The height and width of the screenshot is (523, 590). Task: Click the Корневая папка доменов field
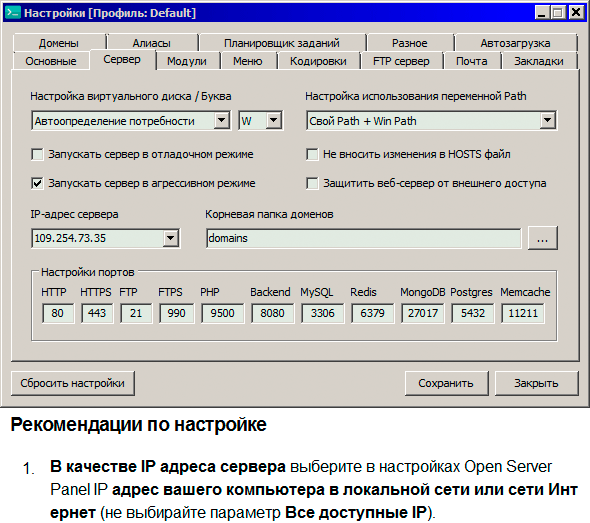364,238
